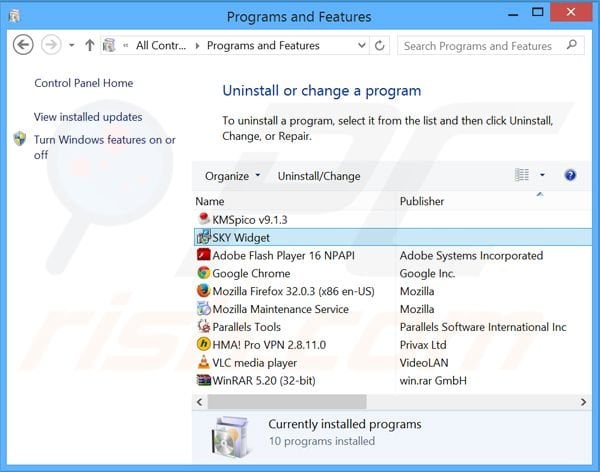Click the Mozilla Maintenance Service icon
This screenshot has height=472, width=600.
(204, 308)
